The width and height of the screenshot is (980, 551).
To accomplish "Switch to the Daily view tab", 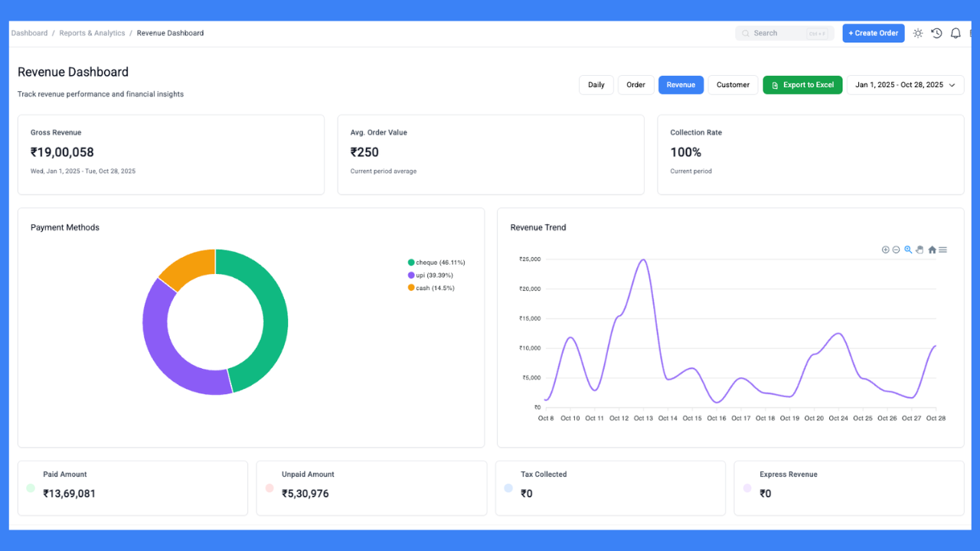I will click(x=596, y=85).
